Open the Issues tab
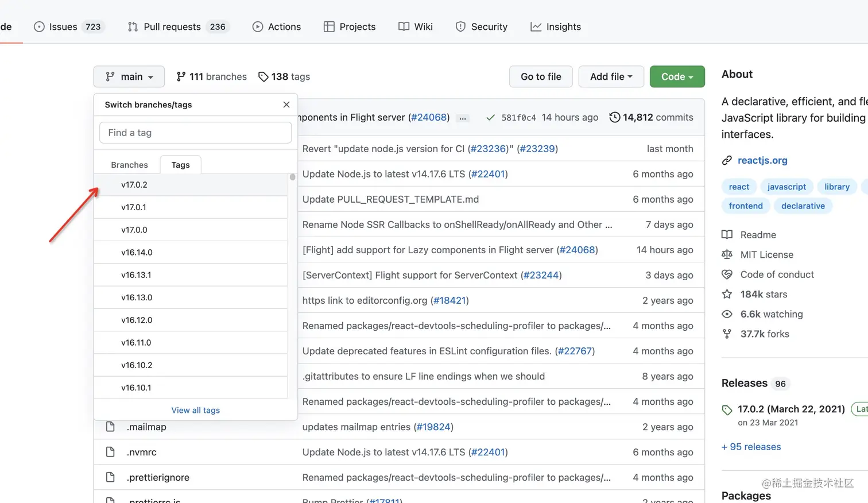Image resolution: width=868 pixels, height=503 pixels. pos(69,26)
